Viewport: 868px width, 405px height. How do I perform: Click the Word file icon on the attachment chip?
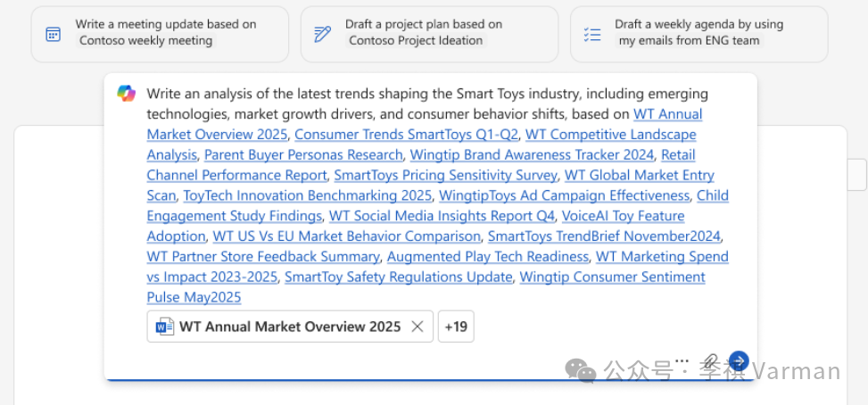tap(164, 326)
